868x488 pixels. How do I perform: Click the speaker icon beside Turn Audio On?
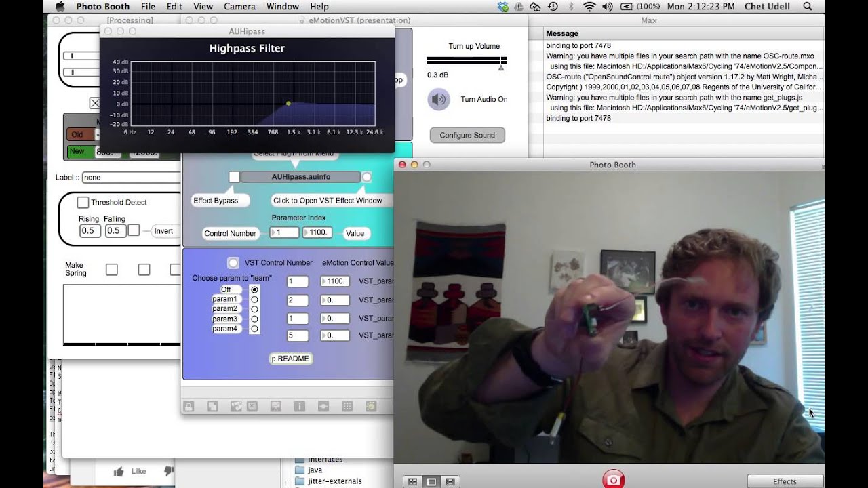coord(439,100)
